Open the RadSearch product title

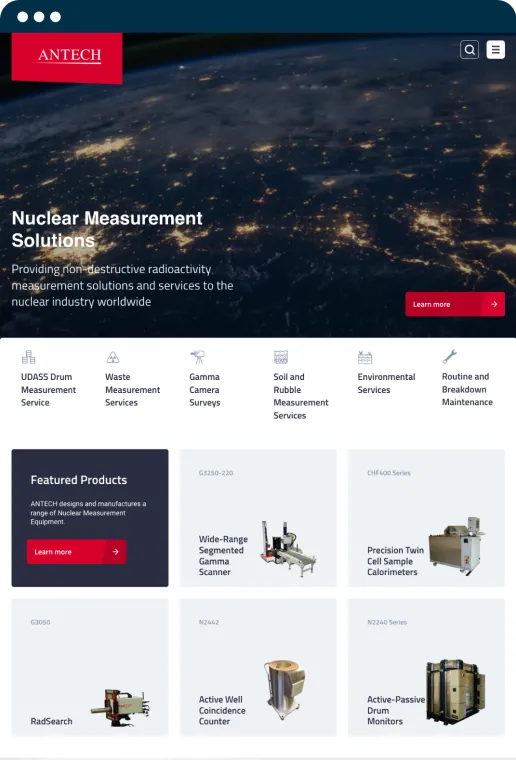[51, 721]
